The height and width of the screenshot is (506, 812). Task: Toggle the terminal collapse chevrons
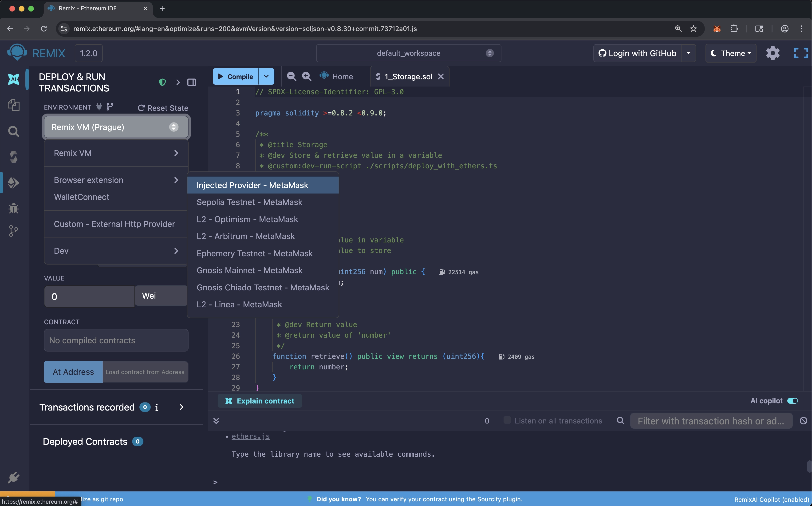[x=216, y=421]
